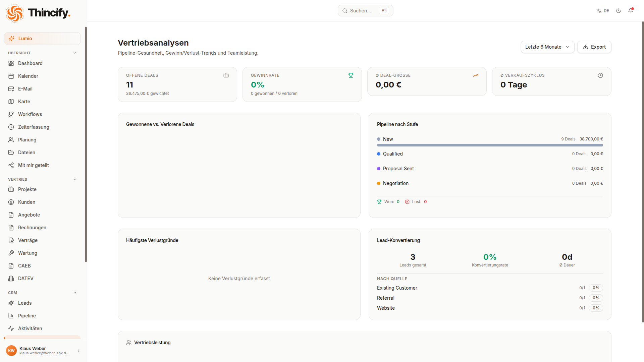
Task: Click the New stage progress bar
Action: point(490,145)
